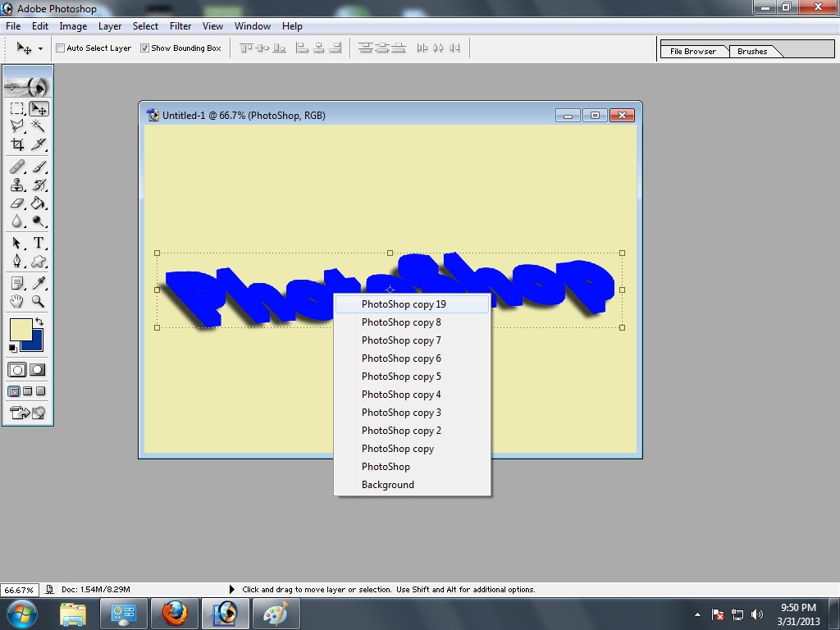Select the Blur tool
Screen dimensions: 840x630
click(16, 221)
